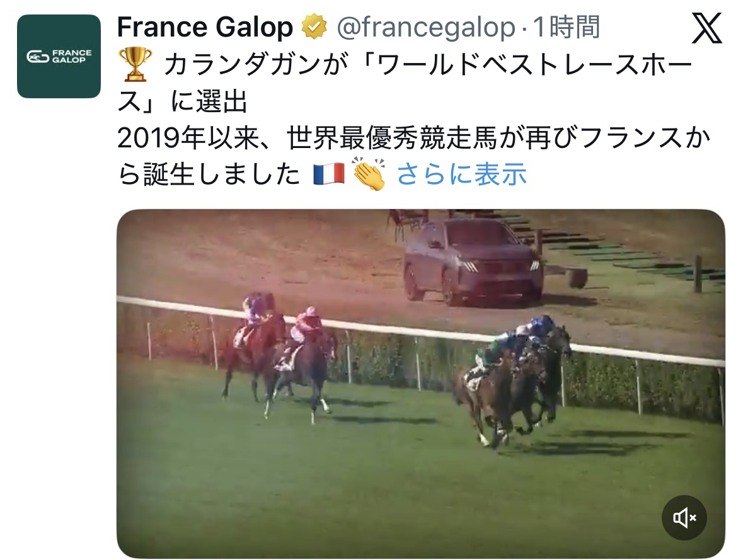The image size is (743, 560).
Task: Click the X logo icon
Action: point(707,28)
